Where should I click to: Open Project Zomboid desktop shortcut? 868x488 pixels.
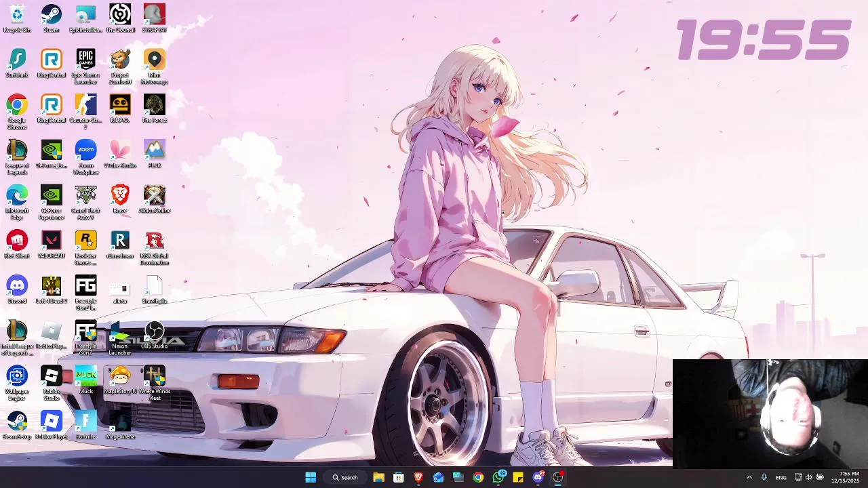[120, 67]
